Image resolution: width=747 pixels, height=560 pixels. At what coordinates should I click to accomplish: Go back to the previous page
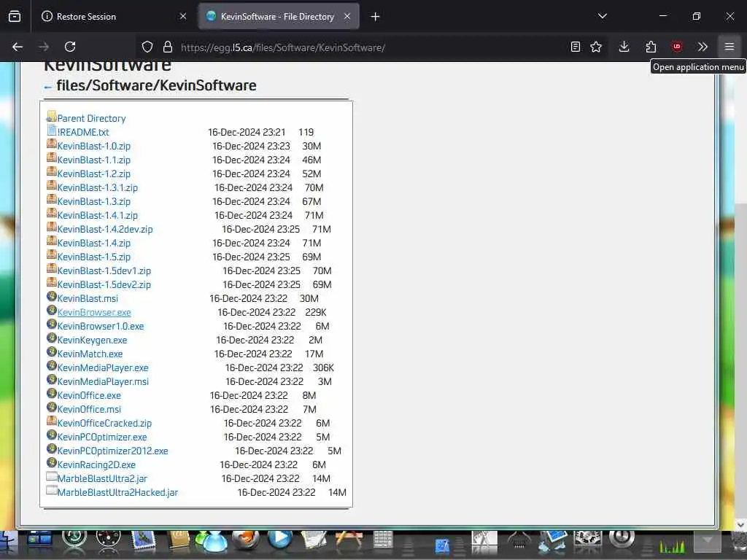(x=18, y=47)
